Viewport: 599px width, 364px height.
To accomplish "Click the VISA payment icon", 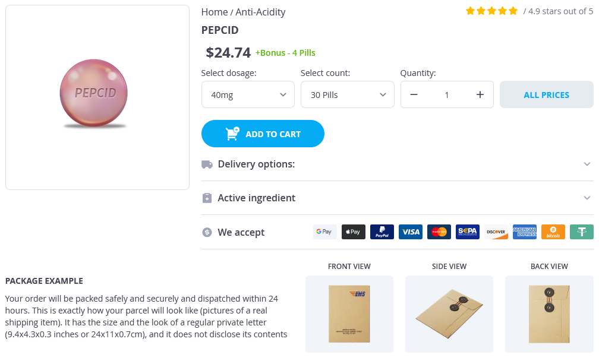I will (411, 232).
